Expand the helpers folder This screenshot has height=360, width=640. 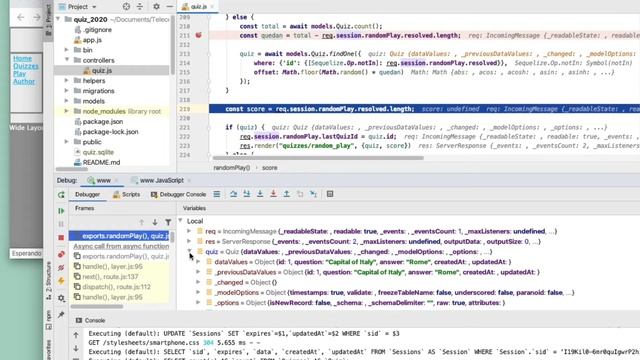(67, 80)
